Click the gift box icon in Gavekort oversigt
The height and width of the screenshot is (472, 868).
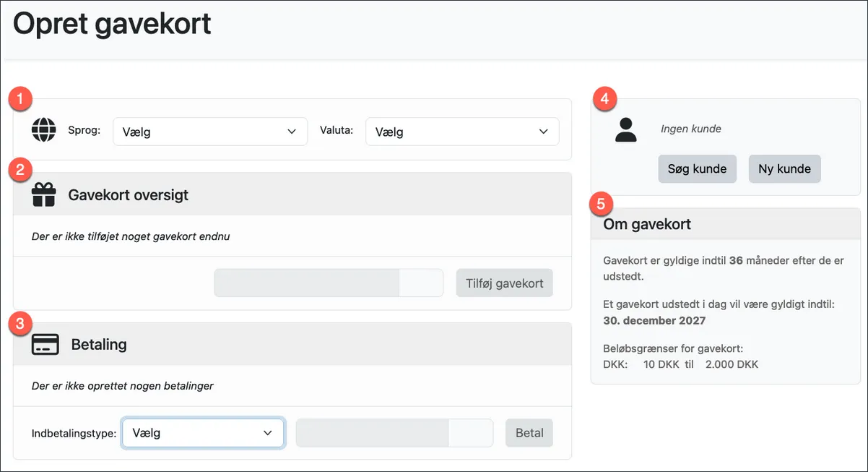[44, 194]
